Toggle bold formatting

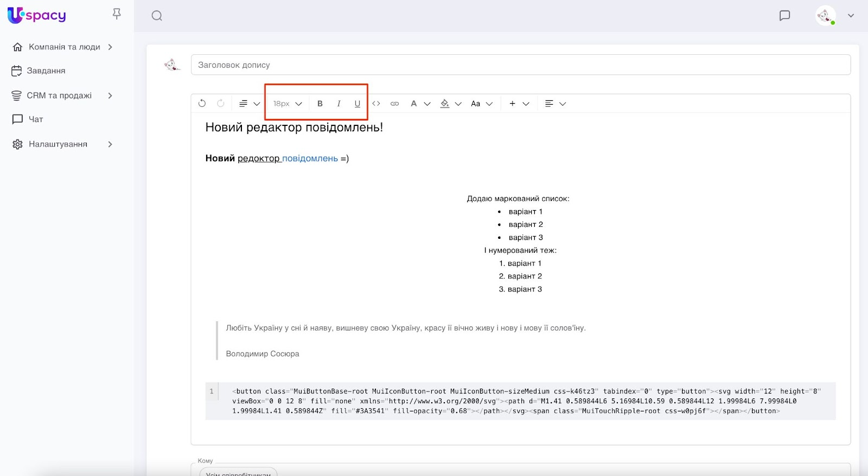[320, 104]
